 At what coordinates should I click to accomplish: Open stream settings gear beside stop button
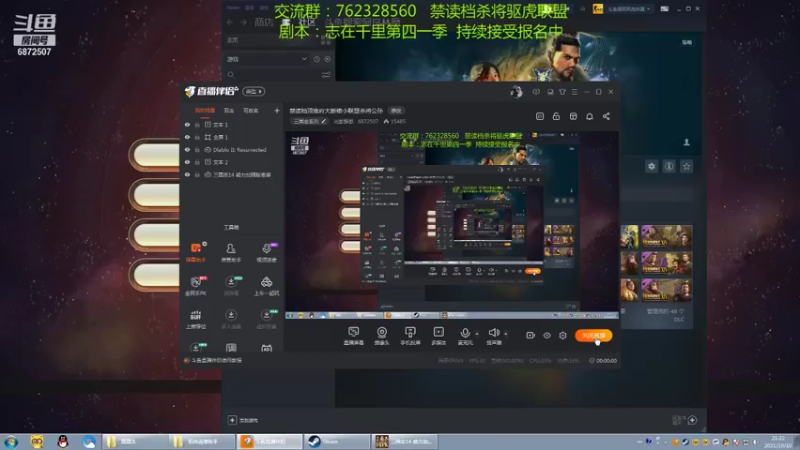click(x=563, y=335)
